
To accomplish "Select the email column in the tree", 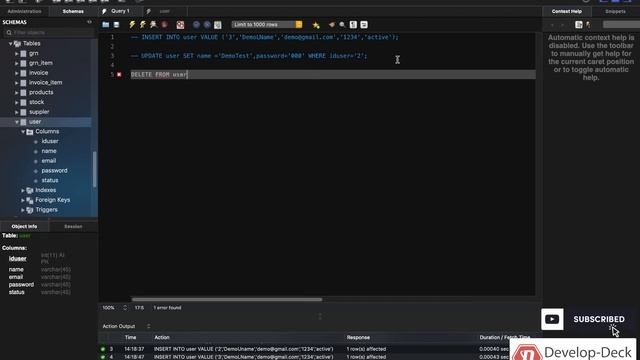I will pyautogui.click(x=49, y=161).
